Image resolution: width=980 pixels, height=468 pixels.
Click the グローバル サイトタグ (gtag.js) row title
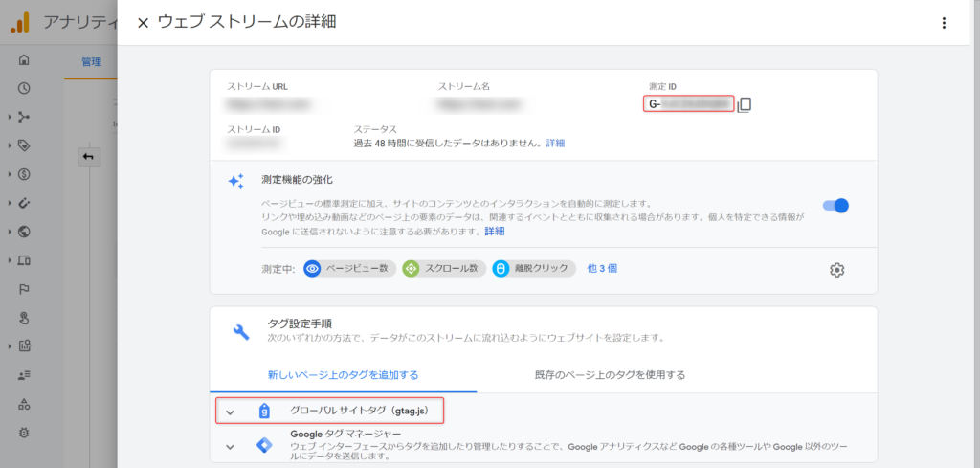pos(360,412)
